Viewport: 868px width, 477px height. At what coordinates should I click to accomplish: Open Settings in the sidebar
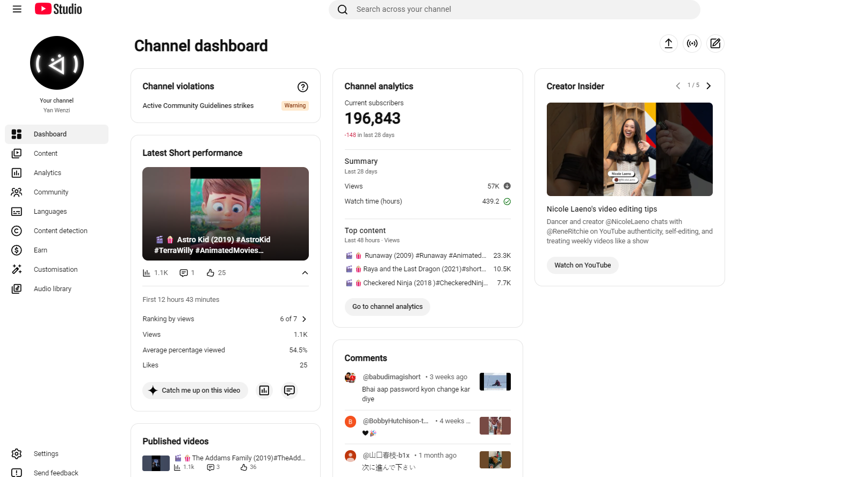(56, 454)
